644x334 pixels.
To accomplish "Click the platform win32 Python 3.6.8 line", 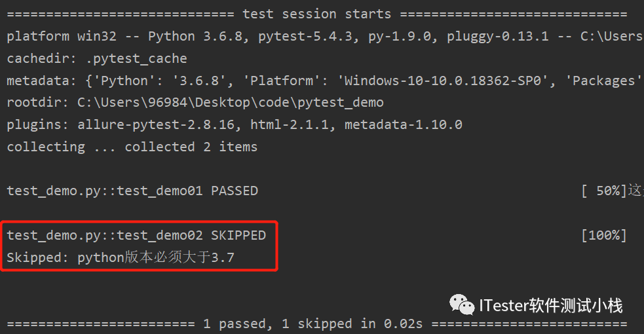I will [x=131, y=36].
